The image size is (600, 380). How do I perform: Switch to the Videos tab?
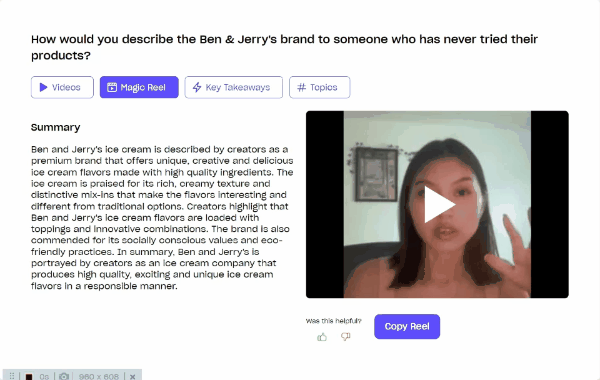coord(62,87)
